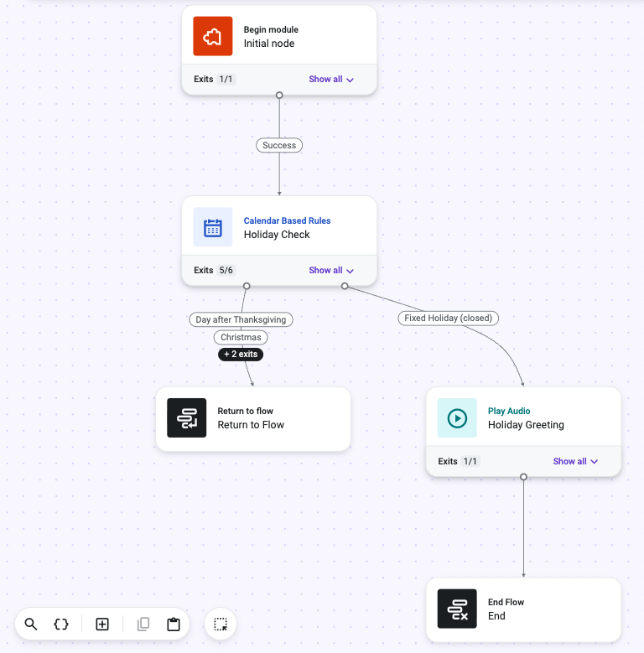
Task: Open the Play Audio link
Action: (509, 411)
